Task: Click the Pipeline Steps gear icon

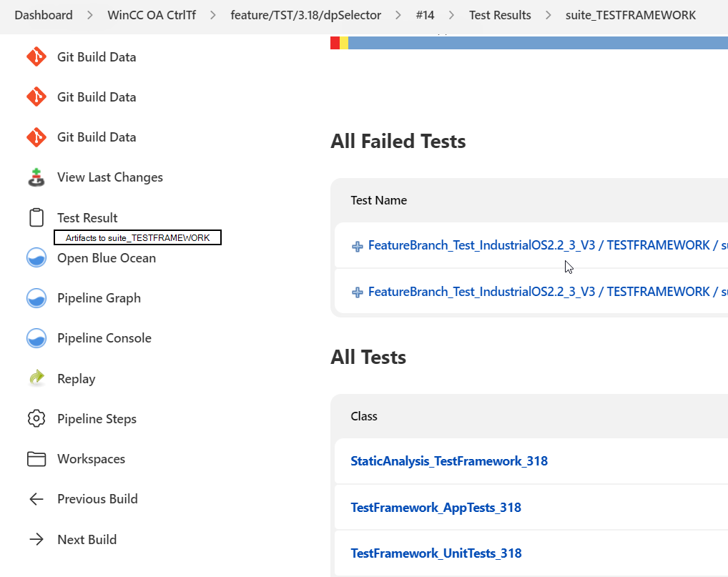Action: (x=36, y=418)
